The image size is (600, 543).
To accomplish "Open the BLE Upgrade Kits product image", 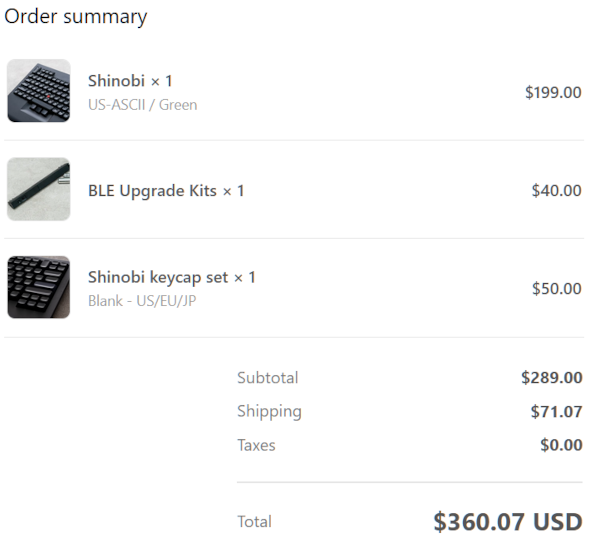I will (x=39, y=189).
